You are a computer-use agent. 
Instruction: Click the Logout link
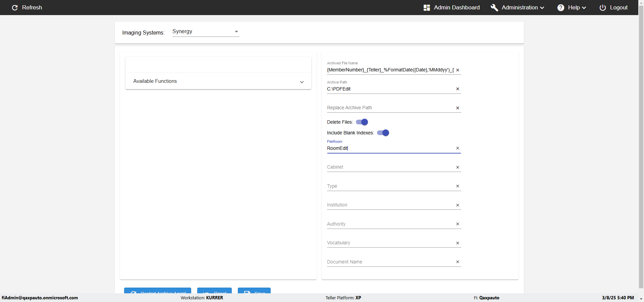coord(618,7)
